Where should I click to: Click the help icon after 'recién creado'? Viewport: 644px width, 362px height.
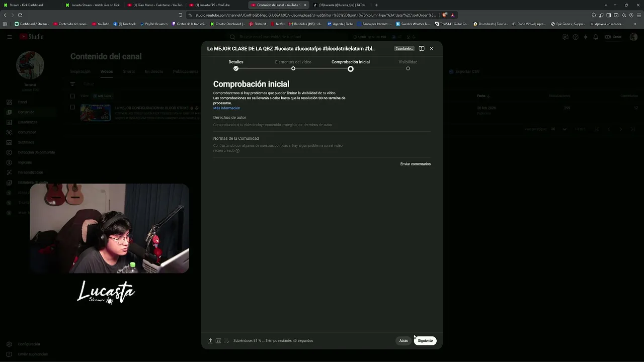click(x=237, y=151)
